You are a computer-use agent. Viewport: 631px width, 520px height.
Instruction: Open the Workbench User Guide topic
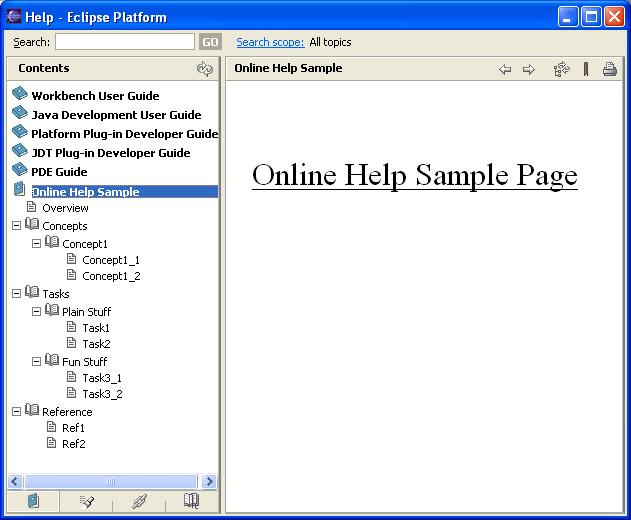[x=95, y=96]
